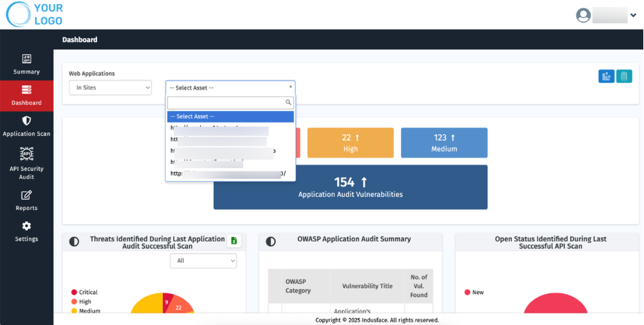Click the YOUR LOGO image
This screenshot has width=644, height=325.
pos(34,14)
